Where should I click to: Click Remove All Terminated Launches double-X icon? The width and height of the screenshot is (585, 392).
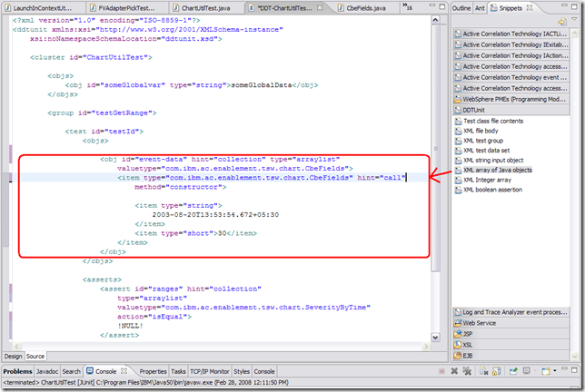click(x=467, y=371)
